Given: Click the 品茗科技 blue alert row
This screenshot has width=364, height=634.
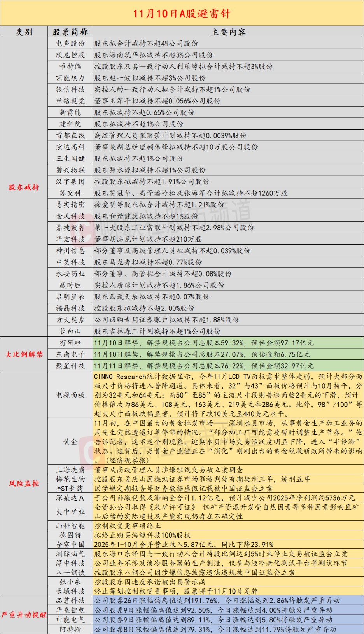Looking at the screenshot, I should [228, 601].
